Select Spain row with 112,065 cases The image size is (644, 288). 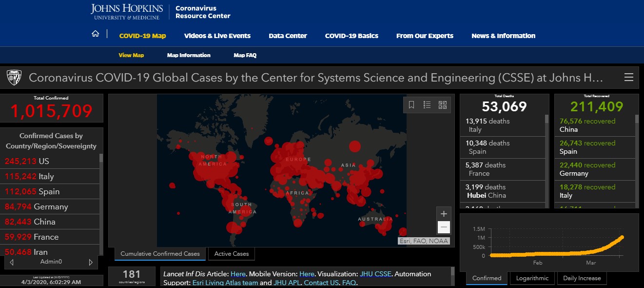click(51, 191)
